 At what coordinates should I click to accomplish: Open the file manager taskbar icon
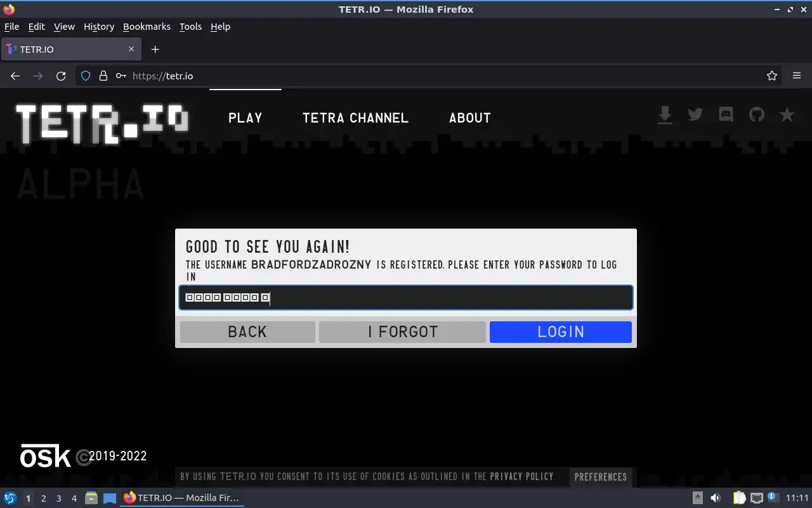coord(91,498)
